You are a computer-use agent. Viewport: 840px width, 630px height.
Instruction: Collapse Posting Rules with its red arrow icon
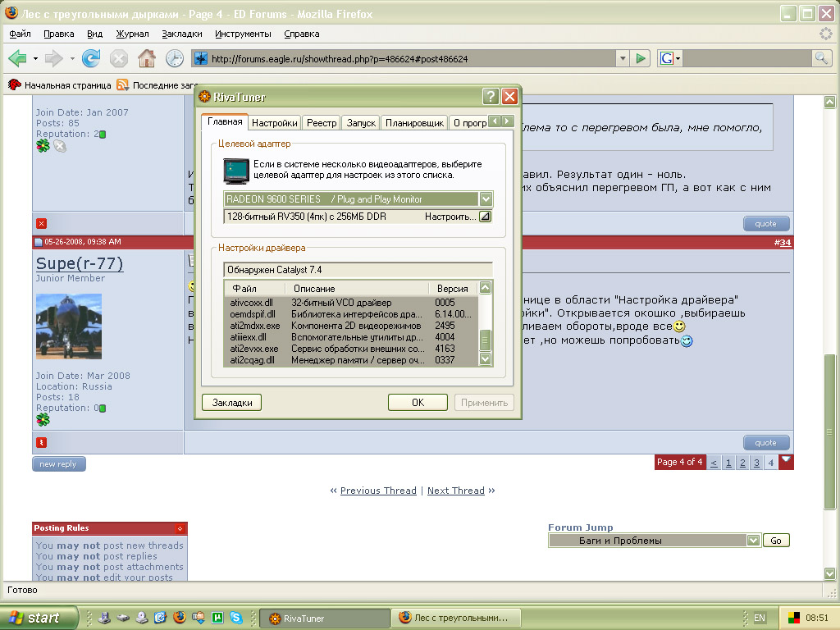pos(180,528)
